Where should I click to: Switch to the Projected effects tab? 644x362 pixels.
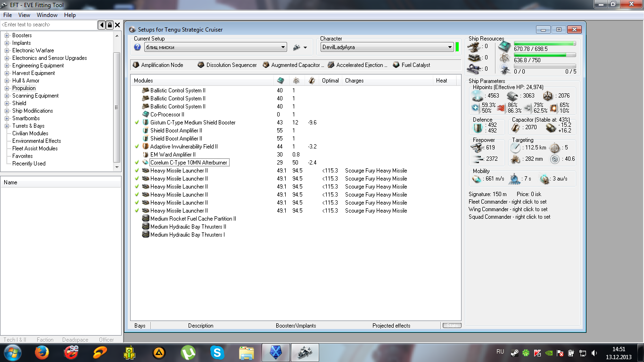click(391, 326)
